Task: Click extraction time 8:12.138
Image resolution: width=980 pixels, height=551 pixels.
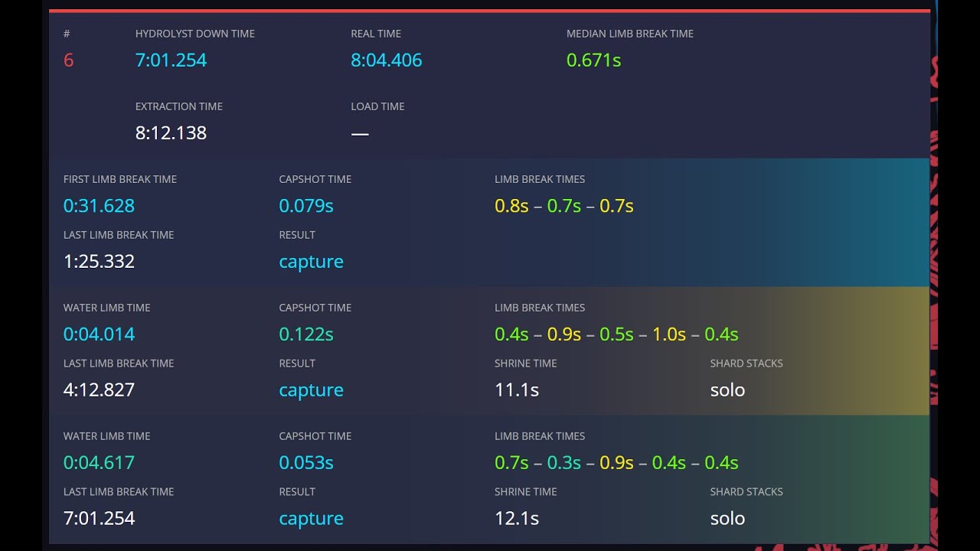Action: (x=171, y=133)
